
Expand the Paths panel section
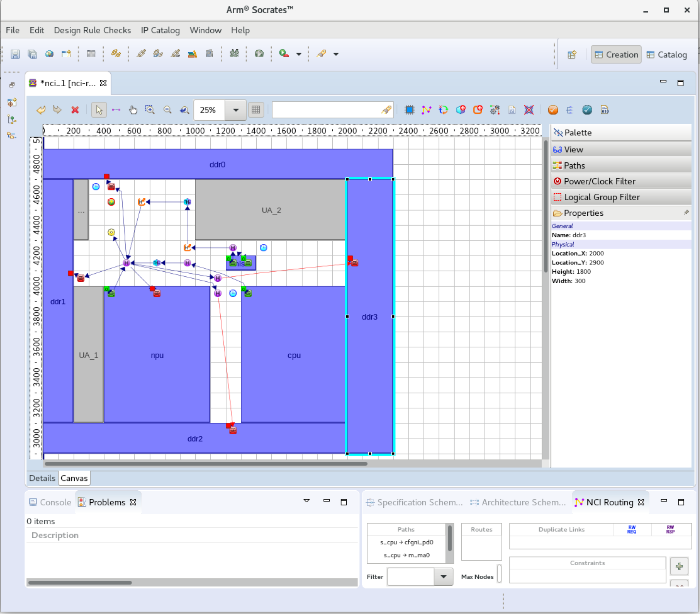621,165
